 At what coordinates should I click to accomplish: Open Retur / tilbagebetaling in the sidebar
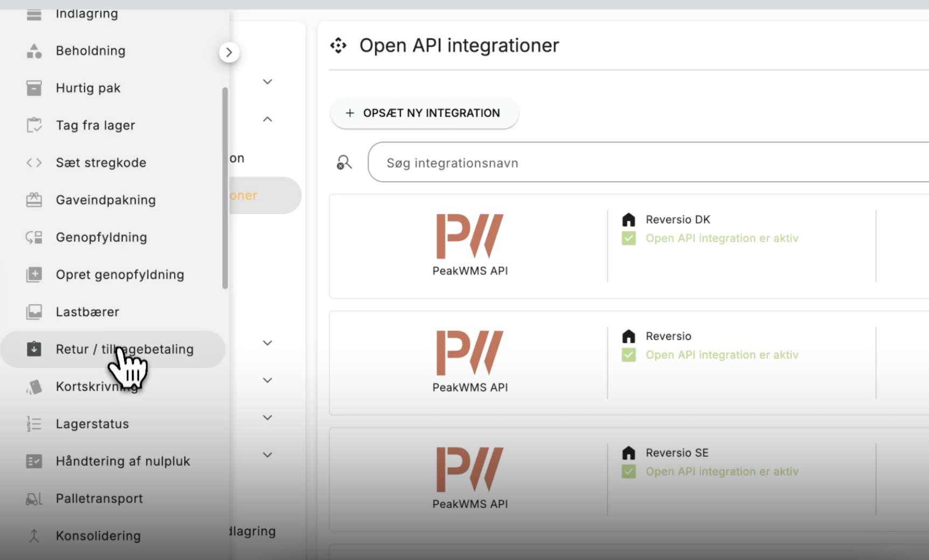click(x=113, y=349)
